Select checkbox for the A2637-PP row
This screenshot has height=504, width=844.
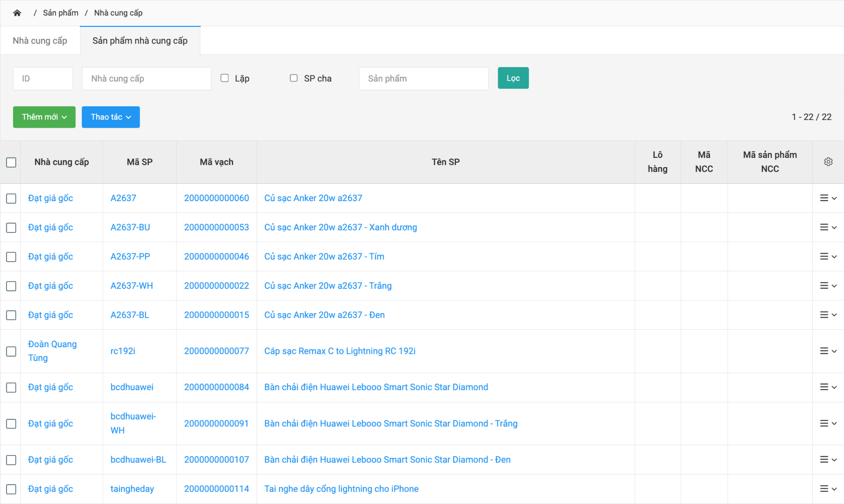tap(11, 257)
